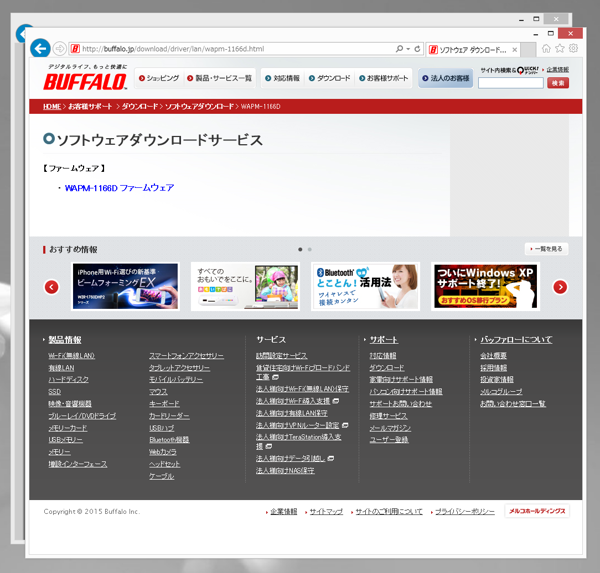Open the browser Home icon
Image resolution: width=600 pixels, height=573 pixels.
(546, 48)
